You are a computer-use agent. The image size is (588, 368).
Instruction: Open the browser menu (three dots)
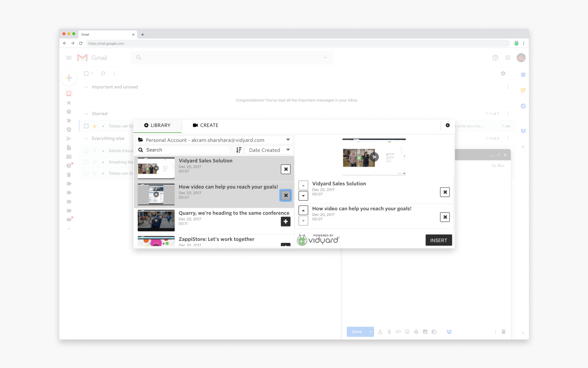click(524, 43)
